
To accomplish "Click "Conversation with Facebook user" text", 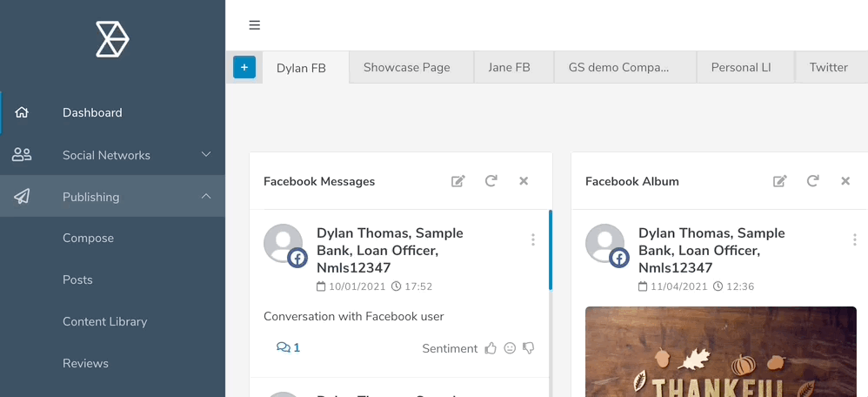I will [x=354, y=316].
